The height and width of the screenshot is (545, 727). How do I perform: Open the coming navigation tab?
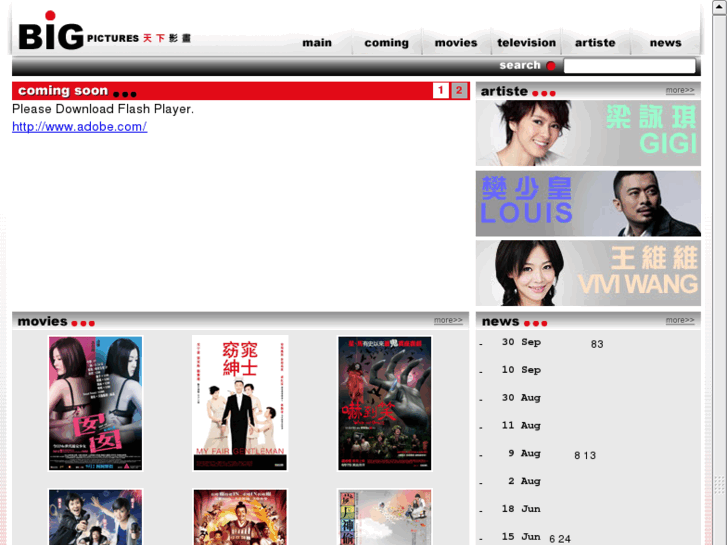[x=387, y=43]
